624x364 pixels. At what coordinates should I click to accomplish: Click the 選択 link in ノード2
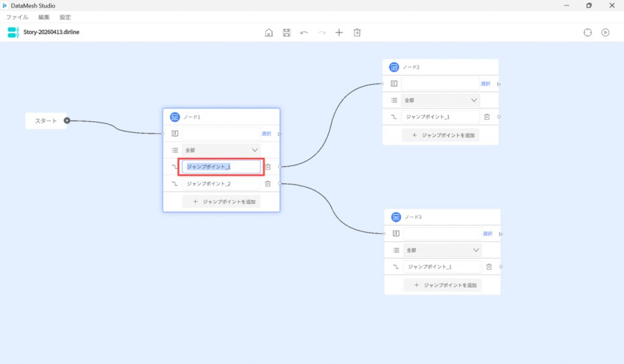[x=486, y=84]
